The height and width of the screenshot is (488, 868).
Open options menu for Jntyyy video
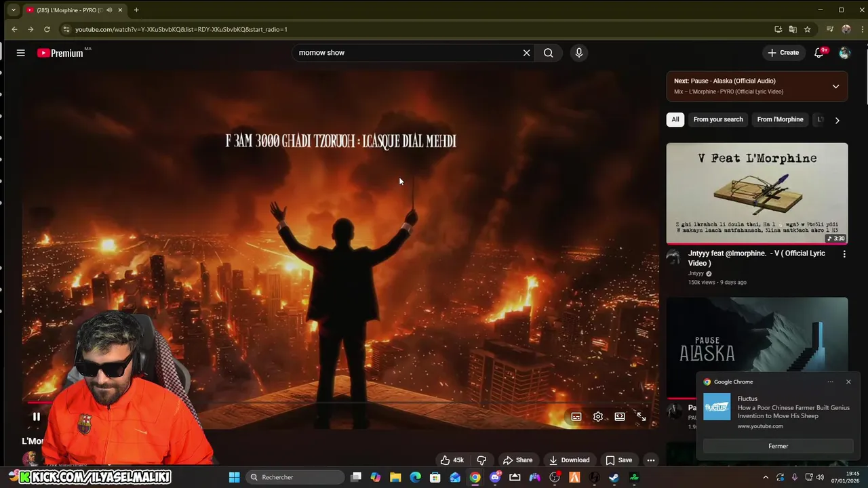844,253
